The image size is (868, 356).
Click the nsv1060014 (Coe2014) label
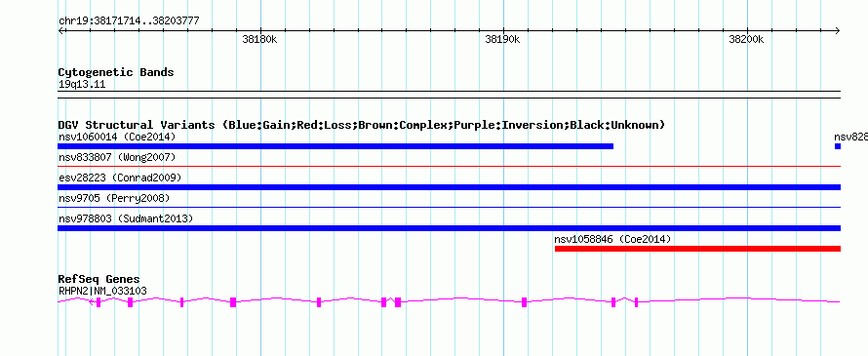[x=117, y=137]
